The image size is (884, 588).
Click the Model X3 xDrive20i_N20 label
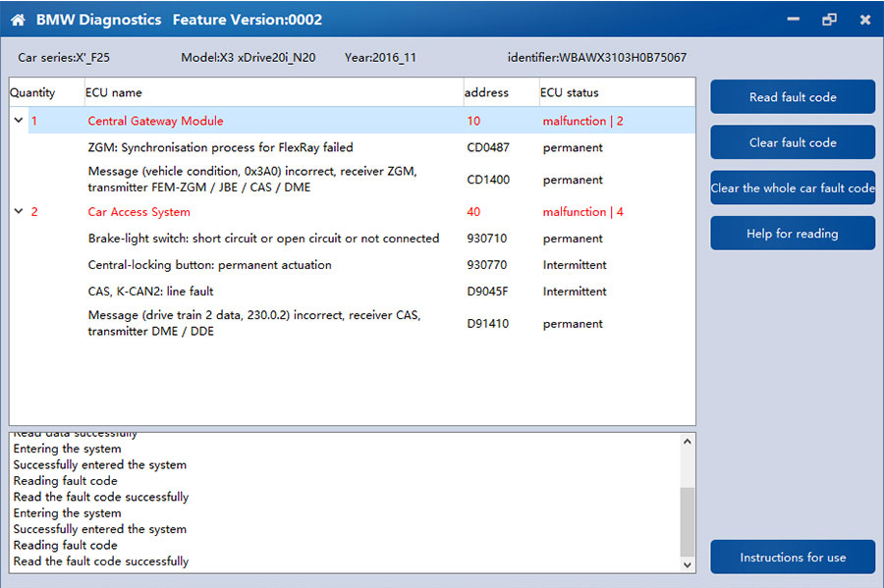click(249, 58)
